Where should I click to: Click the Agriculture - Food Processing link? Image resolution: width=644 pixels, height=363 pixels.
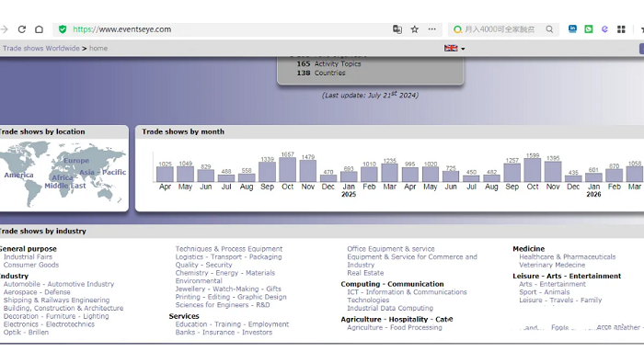(395, 327)
